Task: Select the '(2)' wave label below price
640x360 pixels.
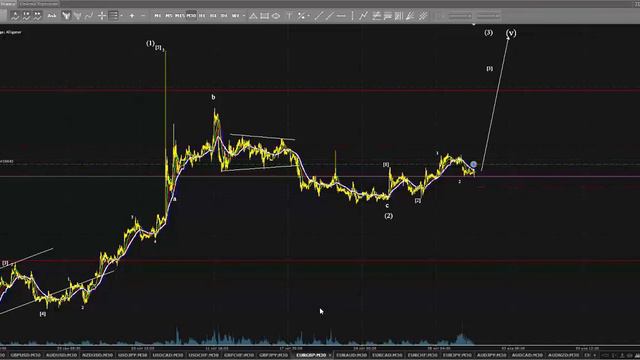Action: tap(389, 216)
